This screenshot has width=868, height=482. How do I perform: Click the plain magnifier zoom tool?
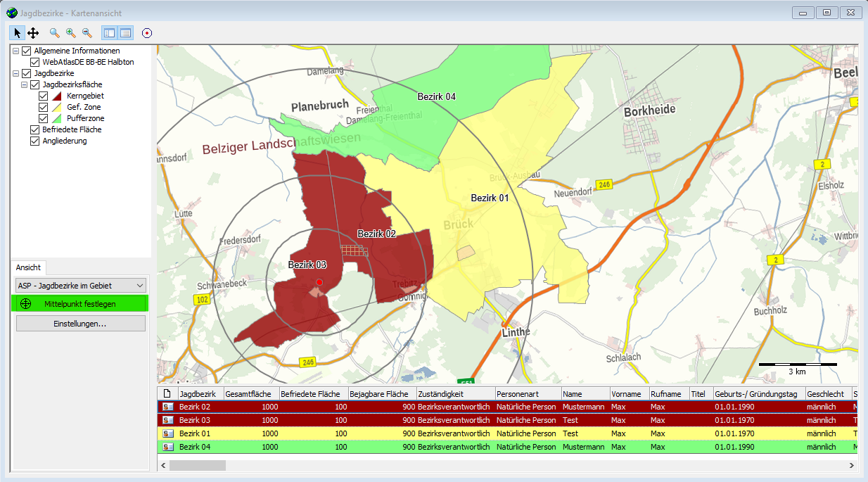[x=55, y=33]
